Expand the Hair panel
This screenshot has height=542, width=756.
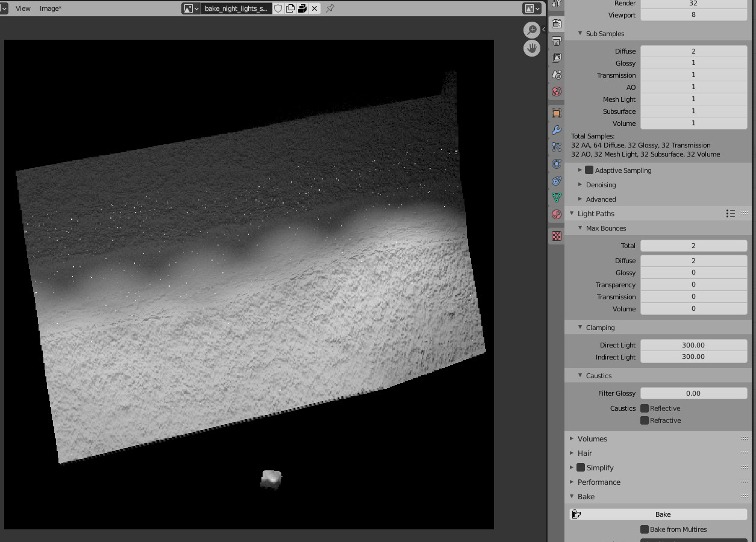pos(572,453)
